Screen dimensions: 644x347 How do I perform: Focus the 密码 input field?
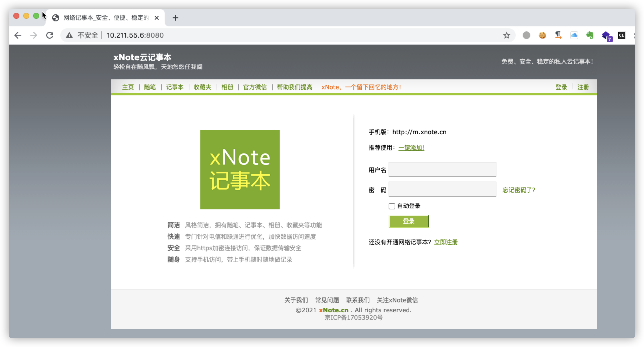(x=442, y=189)
